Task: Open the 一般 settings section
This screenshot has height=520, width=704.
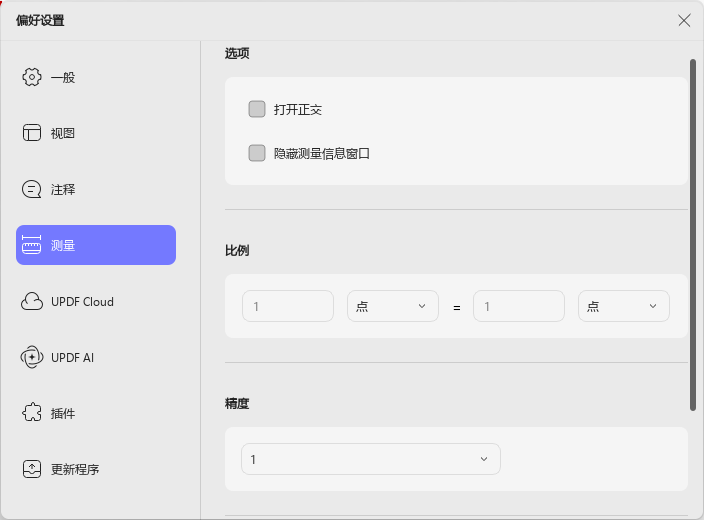Action: pos(96,77)
